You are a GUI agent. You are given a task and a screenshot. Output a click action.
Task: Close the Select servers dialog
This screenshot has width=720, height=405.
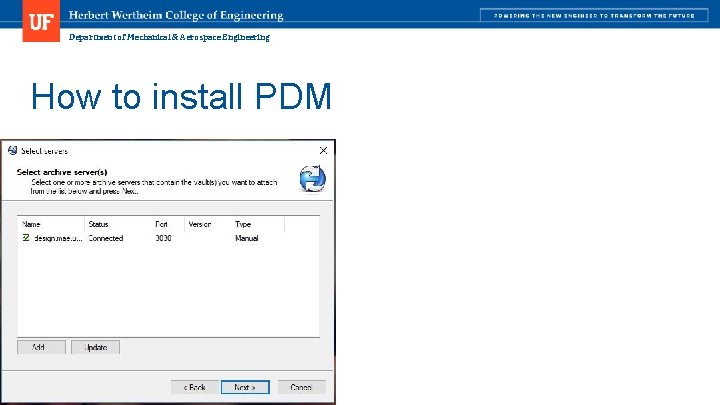coord(323,151)
